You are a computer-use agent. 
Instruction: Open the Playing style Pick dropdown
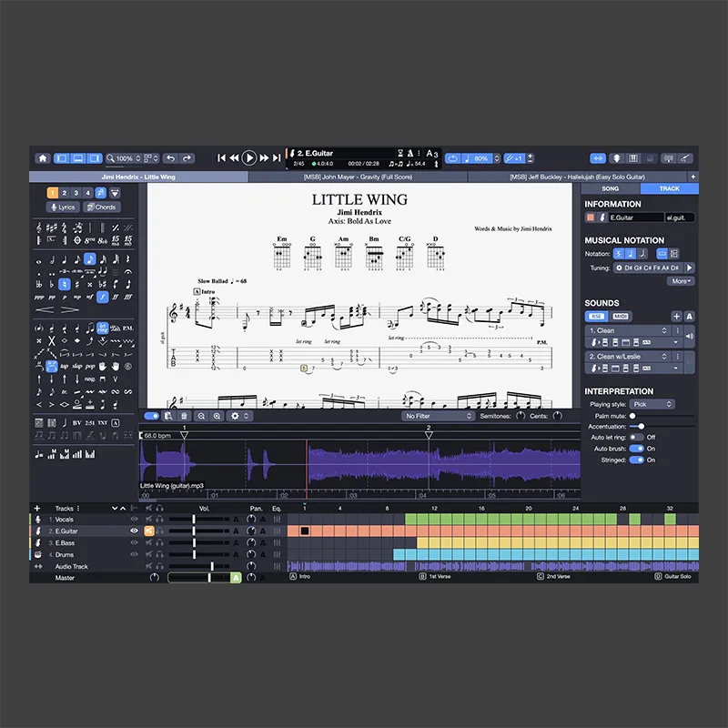coord(652,404)
